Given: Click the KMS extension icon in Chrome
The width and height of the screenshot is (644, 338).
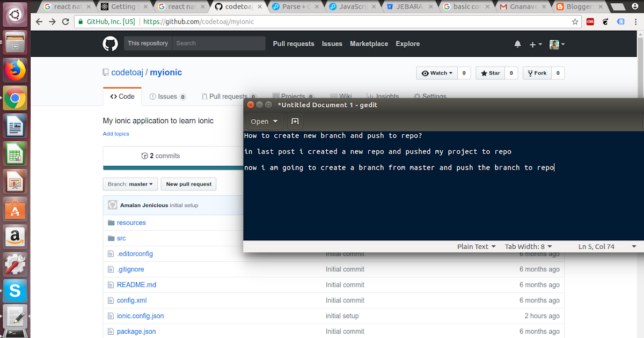Looking at the screenshot, I should tap(590, 22).
